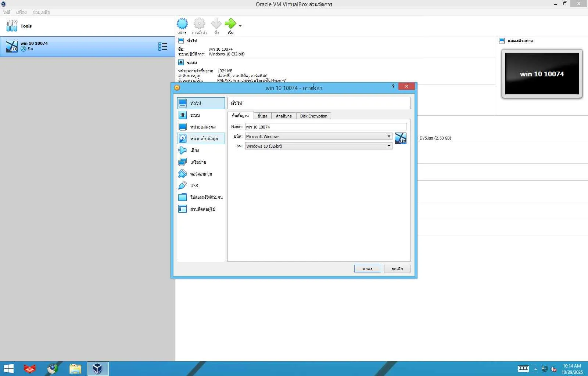Close the win 10 10074 settings dialog
Viewport: 588px width, 376px height.
[406, 86]
